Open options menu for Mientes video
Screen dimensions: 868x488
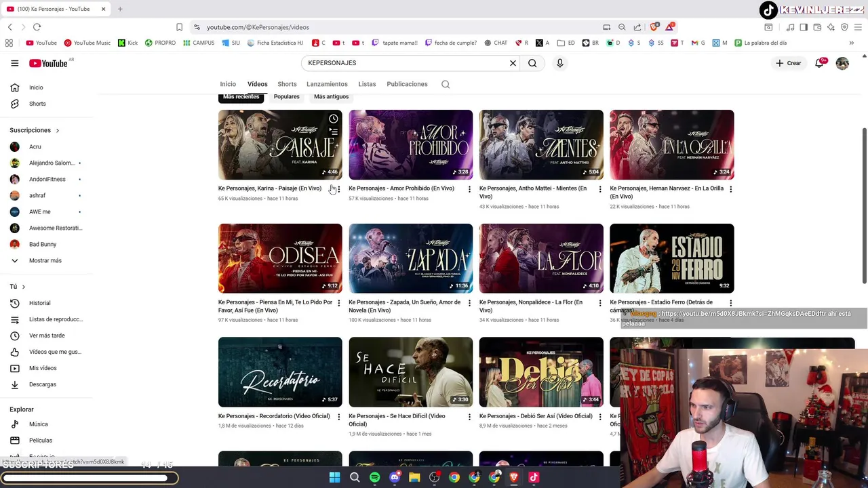(x=600, y=189)
